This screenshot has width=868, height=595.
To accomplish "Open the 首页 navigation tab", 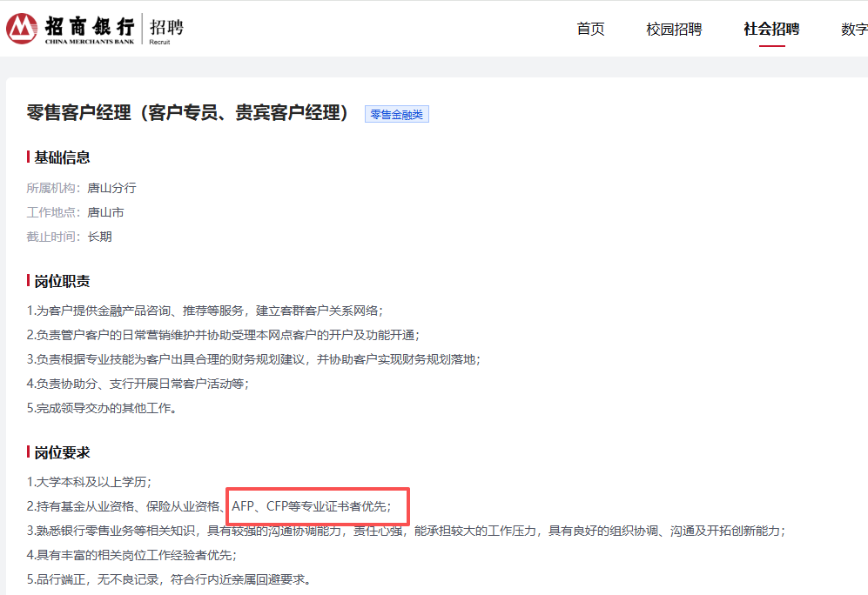I will 590,29.
